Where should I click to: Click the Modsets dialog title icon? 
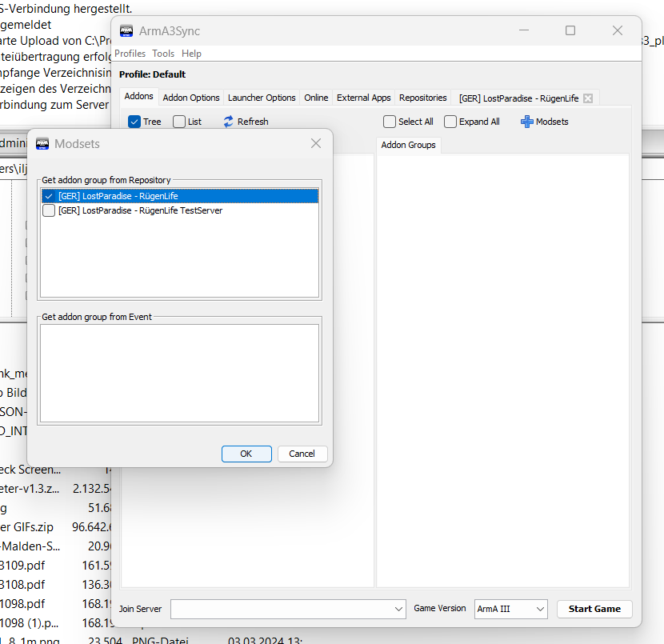point(42,143)
